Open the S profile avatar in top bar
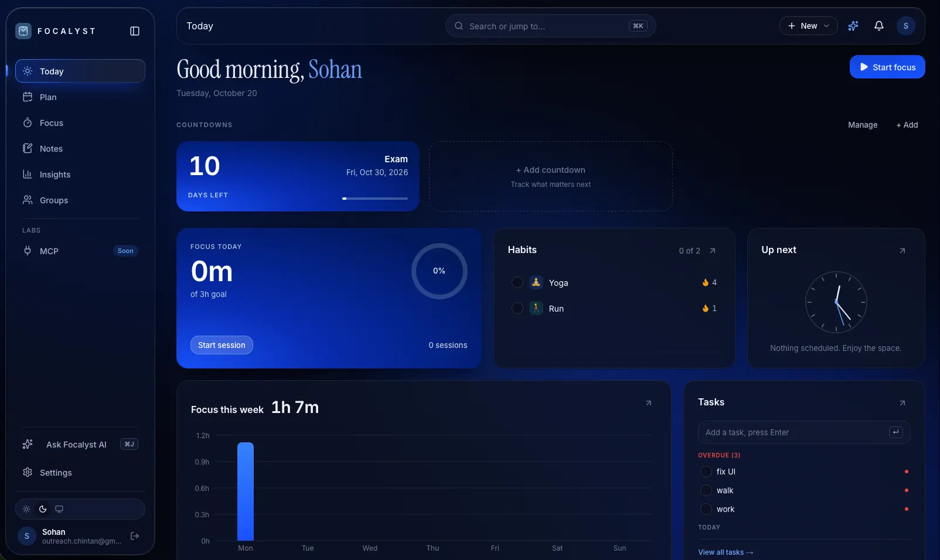Image resolution: width=940 pixels, height=560 pixels. tap(906, 26)
